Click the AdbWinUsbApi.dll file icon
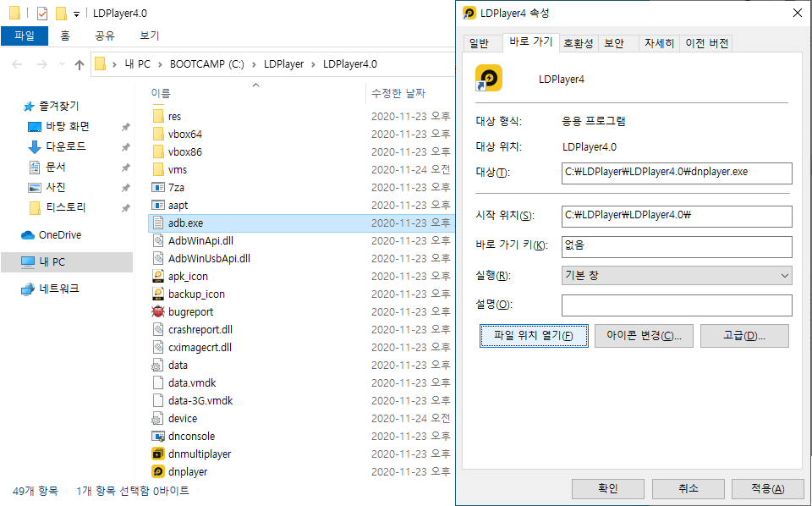Screen dimensions: 812x506 [158, 258]
